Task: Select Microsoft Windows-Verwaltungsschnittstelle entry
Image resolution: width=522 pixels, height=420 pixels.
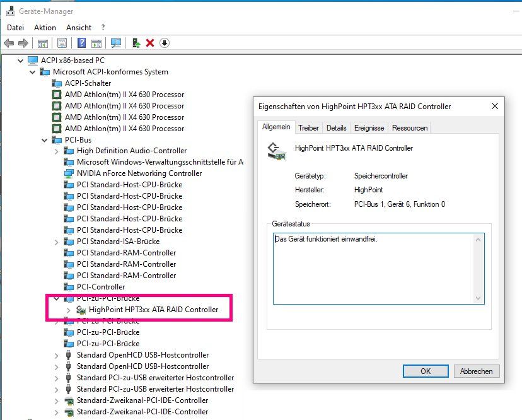Action: click(159, 162)
